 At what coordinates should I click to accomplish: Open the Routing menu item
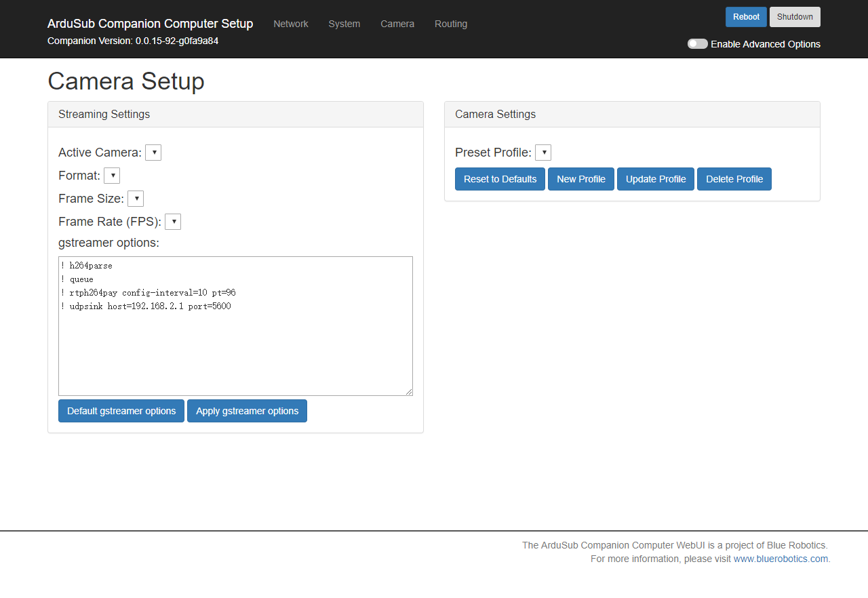click(x=451, y=24)
